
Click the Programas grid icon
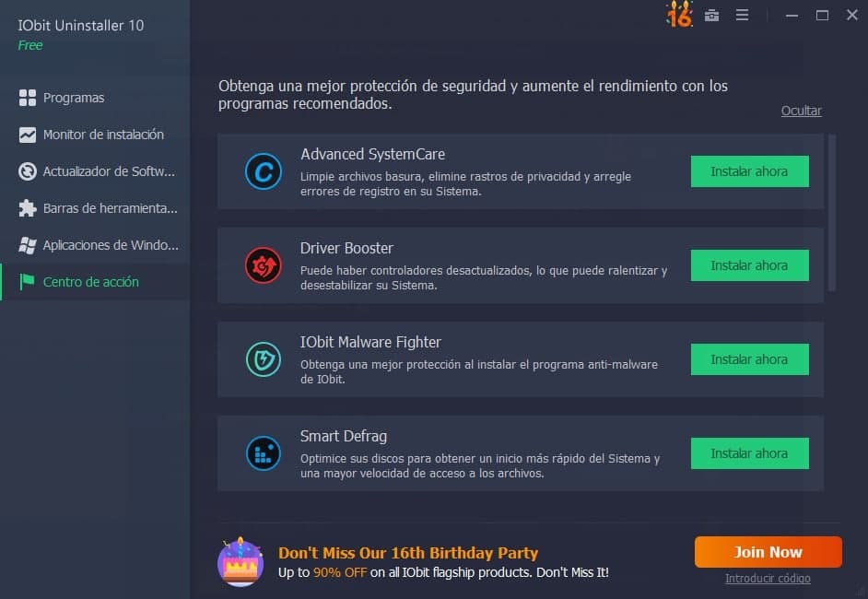pyautogui.click(x=27, y=98)
